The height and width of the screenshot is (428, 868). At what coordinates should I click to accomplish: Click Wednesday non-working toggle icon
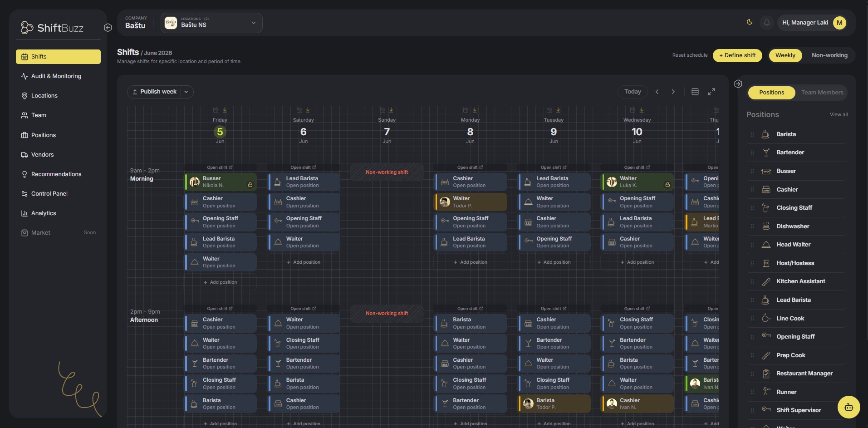click(633, 110)
